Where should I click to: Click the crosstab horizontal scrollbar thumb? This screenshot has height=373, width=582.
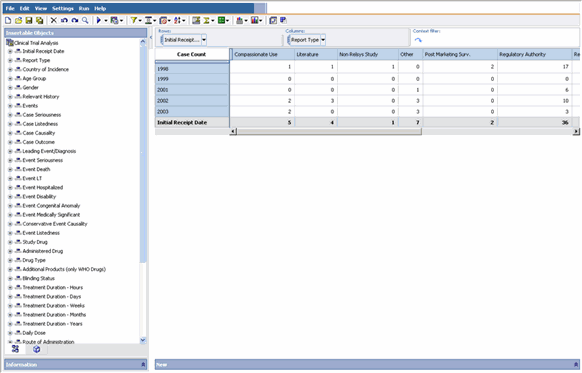click(x=329, y=131)
